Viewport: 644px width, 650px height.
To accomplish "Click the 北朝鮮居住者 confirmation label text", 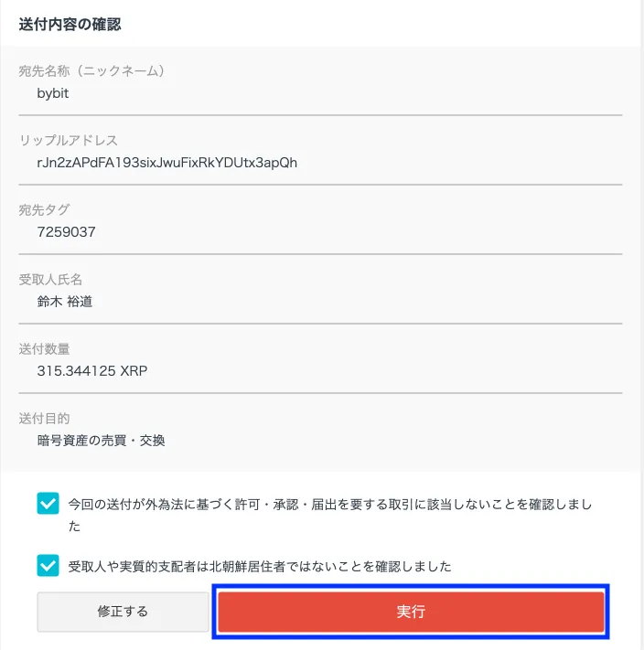I will [x=260, y=566].
